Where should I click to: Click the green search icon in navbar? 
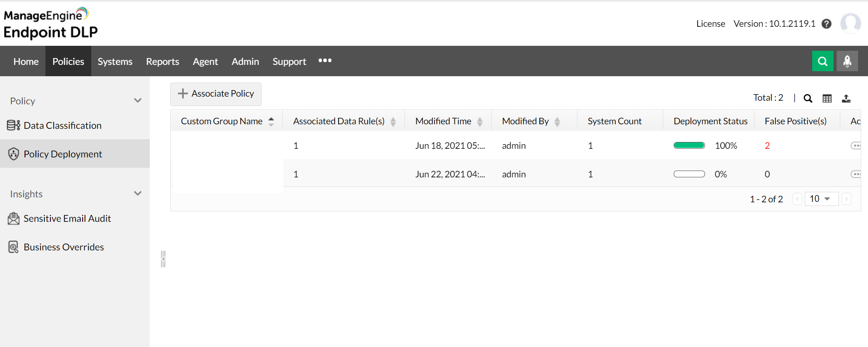823,61
